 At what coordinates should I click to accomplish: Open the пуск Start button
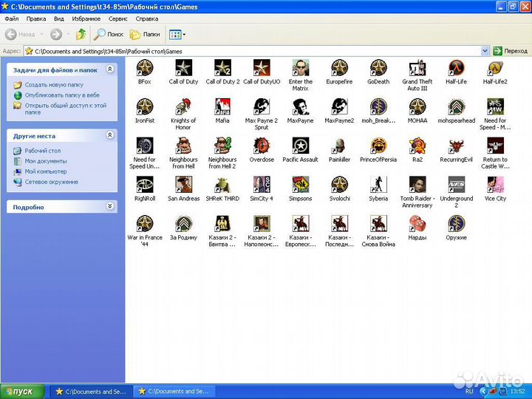point(23,392)
